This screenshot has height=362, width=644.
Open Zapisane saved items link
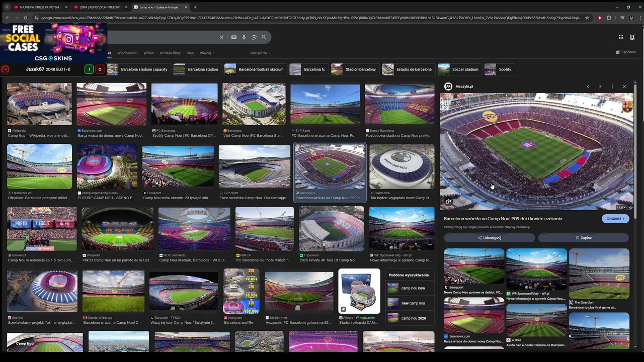[x=626, y=52]
